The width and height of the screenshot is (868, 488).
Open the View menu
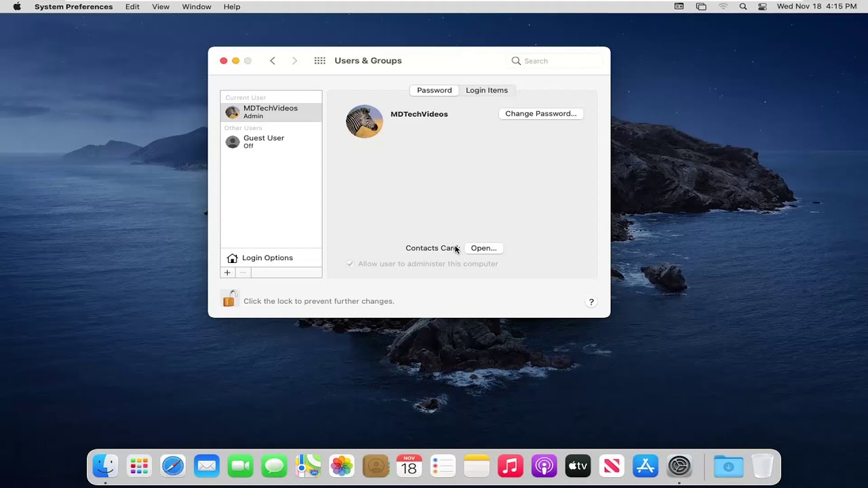(161, 6)
